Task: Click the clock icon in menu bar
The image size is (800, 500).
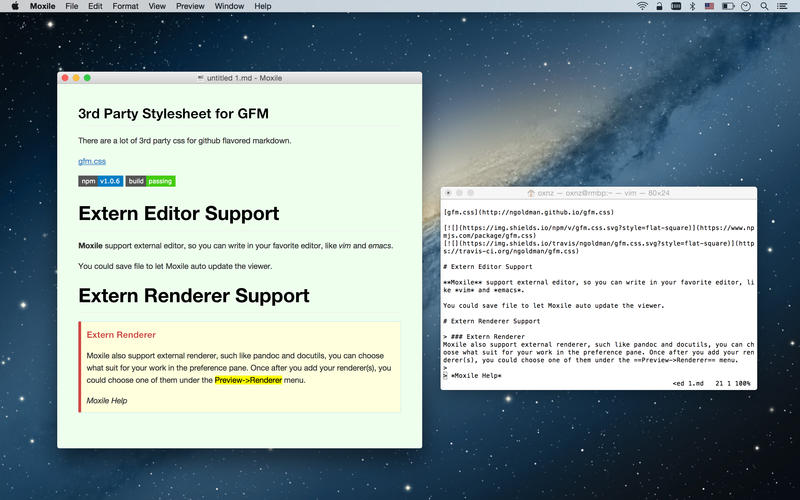Action: pos(746,6)
